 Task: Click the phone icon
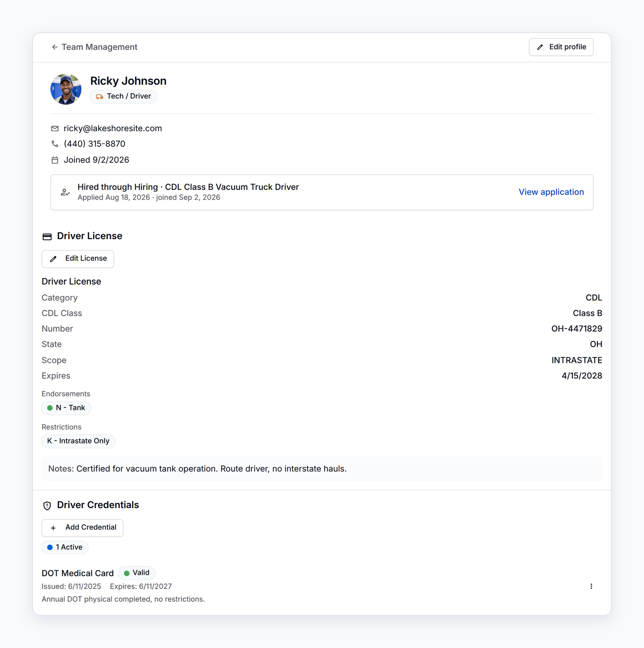55,144
